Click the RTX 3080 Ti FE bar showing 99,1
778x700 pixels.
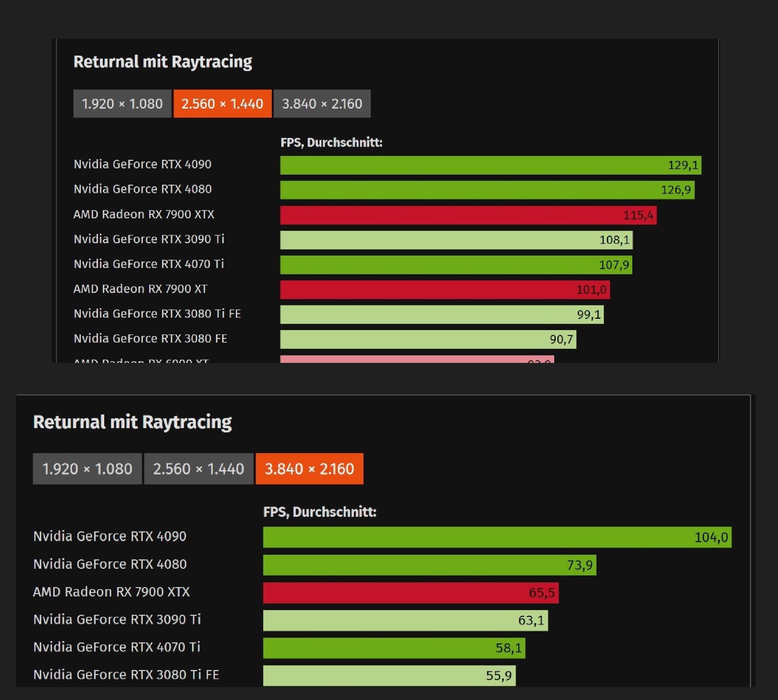441,314
